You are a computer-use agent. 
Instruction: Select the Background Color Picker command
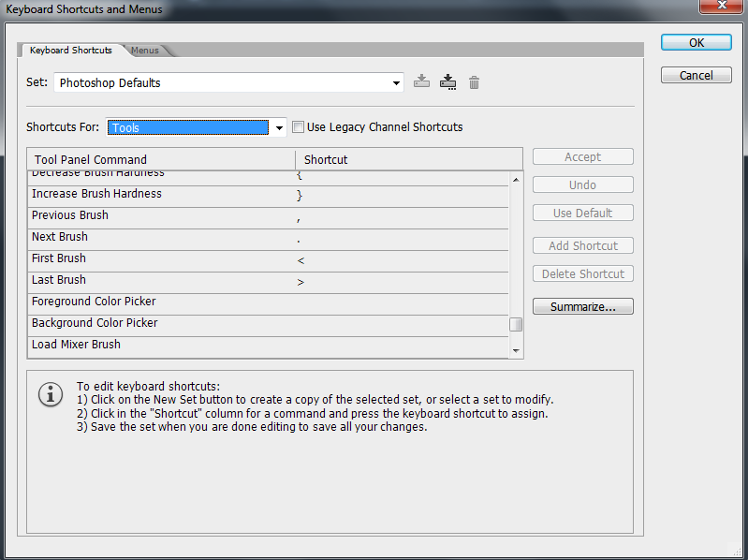(95, 323)
